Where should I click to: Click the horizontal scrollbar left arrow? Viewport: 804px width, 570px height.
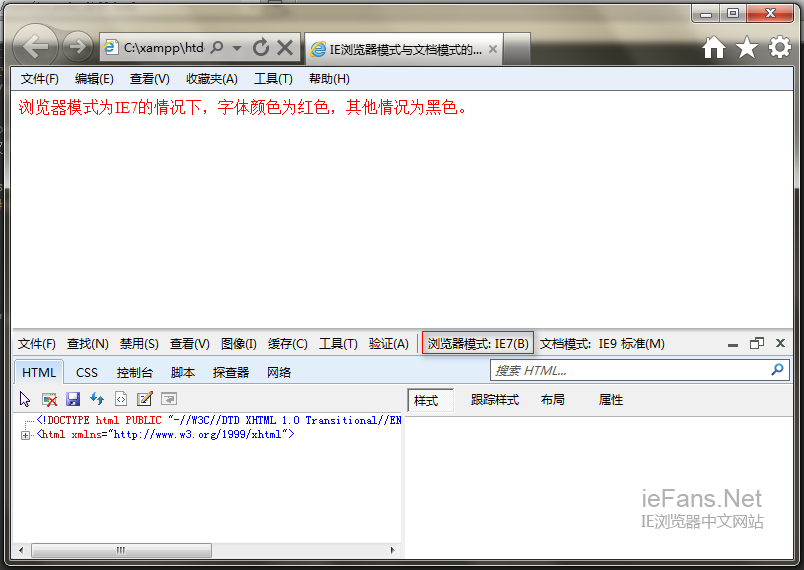pos(21,551)
